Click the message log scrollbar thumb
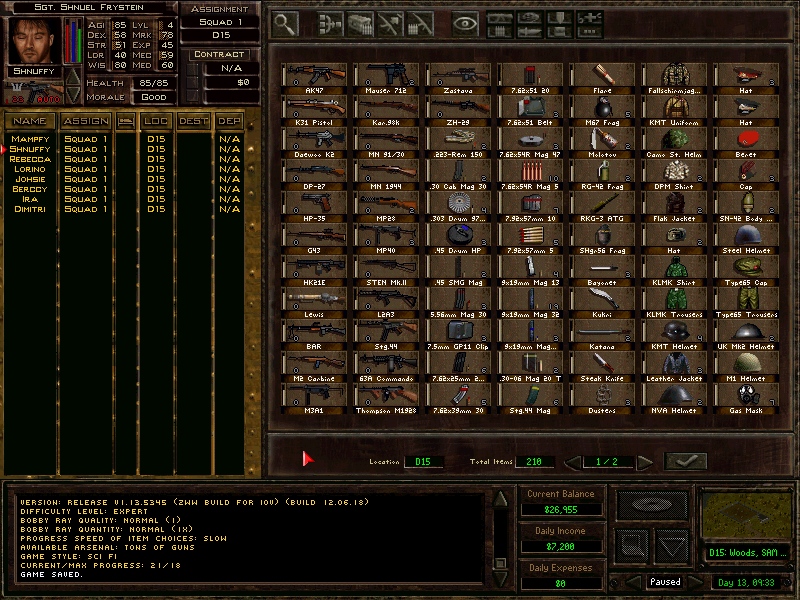Screen dimensions: 800x600 501,563
